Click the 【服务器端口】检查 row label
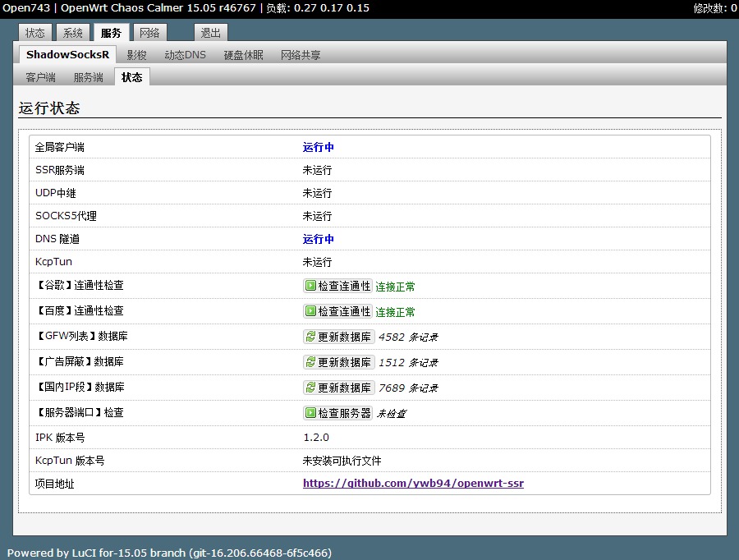This screenshot has width=739, height=560. [x=79, y=412]
